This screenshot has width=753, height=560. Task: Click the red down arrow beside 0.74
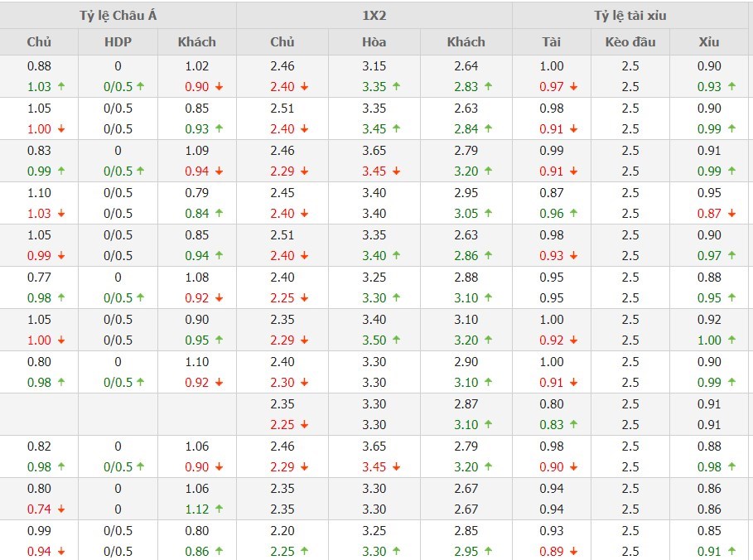(x=60, y=509)
